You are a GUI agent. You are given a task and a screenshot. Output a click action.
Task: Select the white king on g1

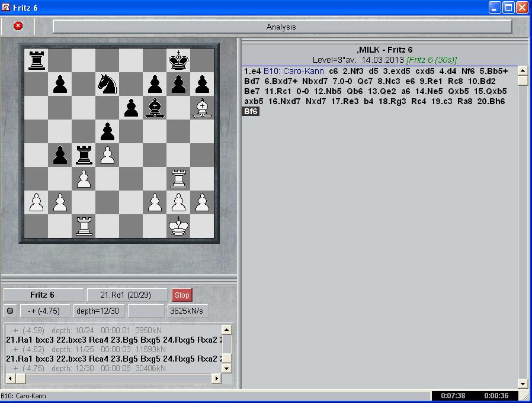(x=178, y=226)
